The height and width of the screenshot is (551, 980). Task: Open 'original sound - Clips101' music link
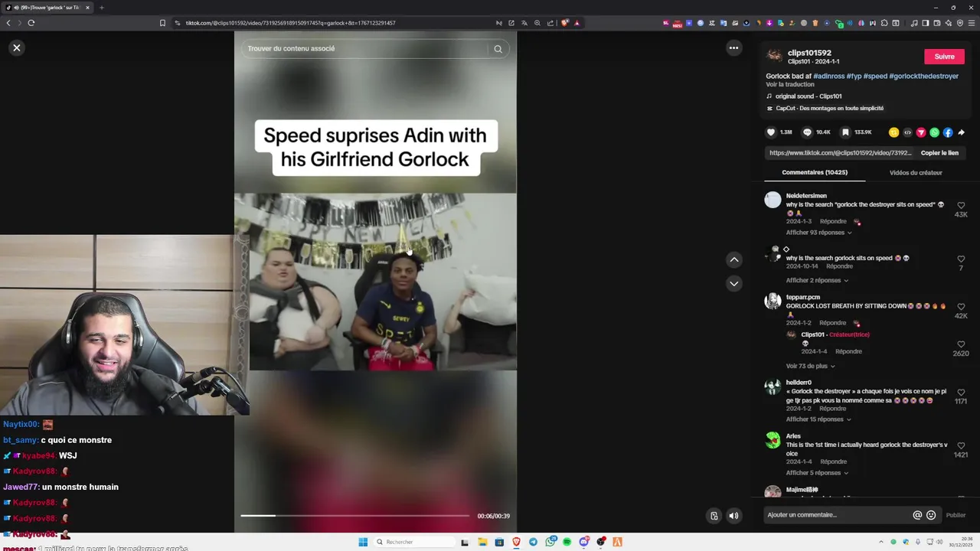point(808,96)
